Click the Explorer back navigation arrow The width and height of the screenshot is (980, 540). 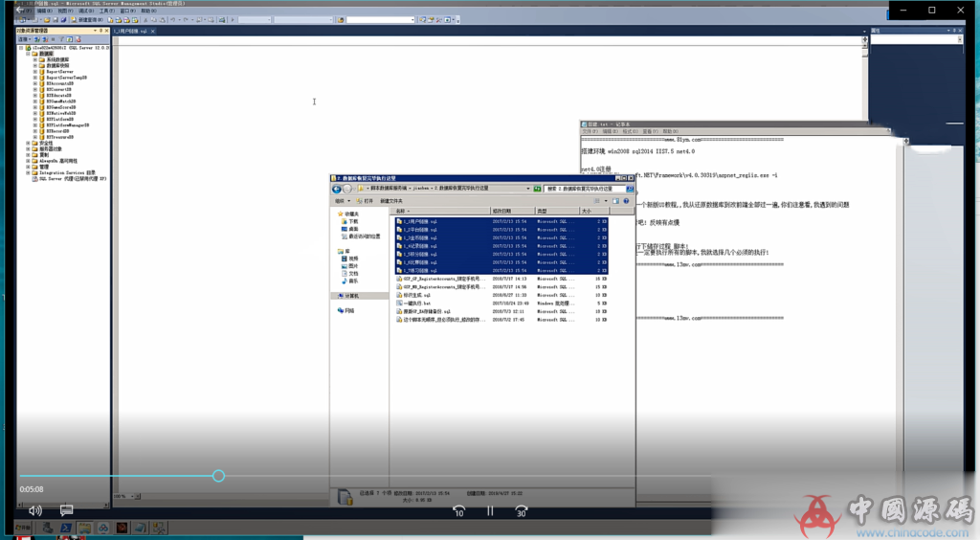[338, 189]
